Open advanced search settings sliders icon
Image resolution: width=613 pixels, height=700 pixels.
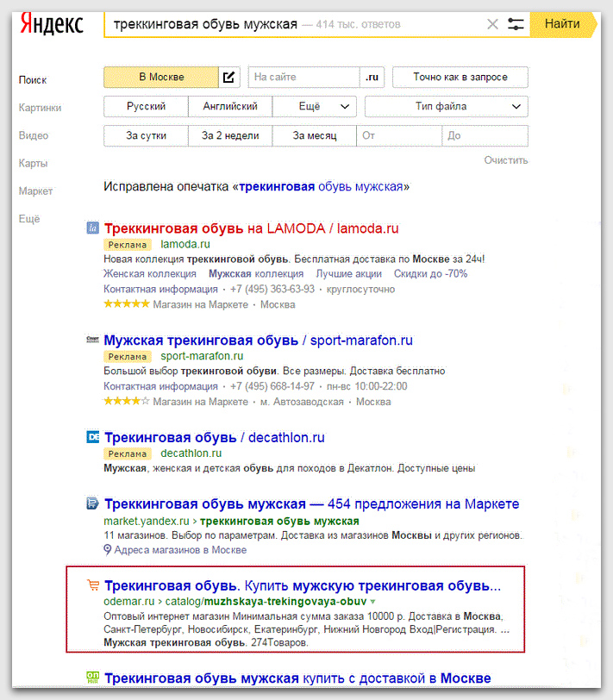tap(516, 24)
